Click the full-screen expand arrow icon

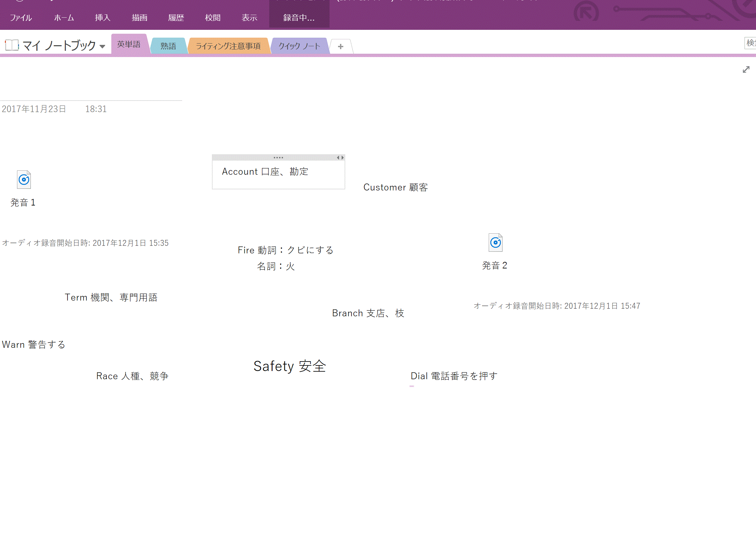pyautogui.click(x=746, y=70)
